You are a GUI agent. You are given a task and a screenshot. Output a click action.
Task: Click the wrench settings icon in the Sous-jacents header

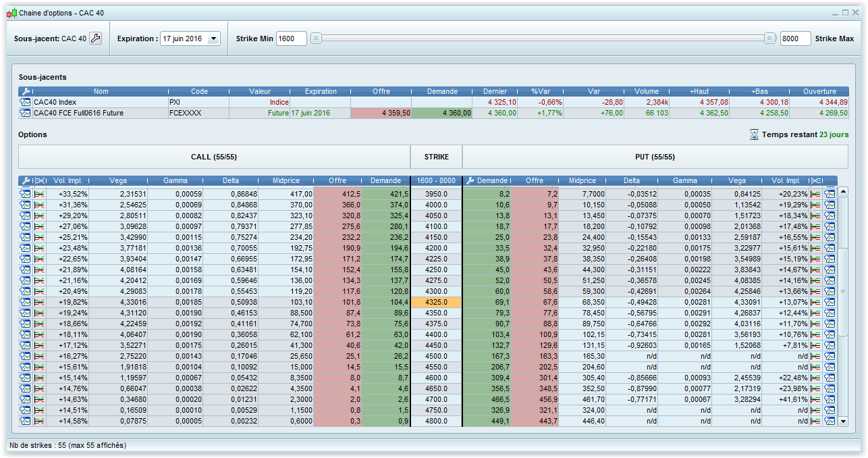pos(25,91)
